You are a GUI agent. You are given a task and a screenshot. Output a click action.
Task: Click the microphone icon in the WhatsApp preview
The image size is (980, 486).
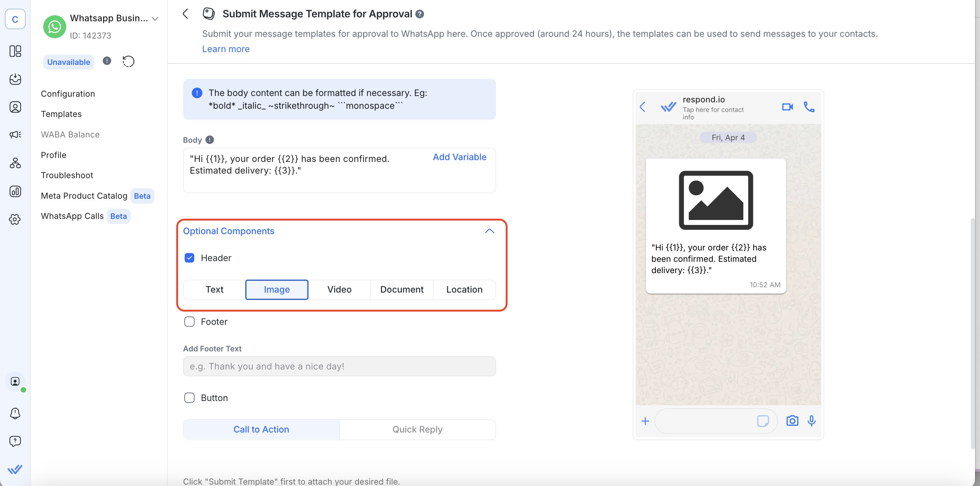tap(812, 421)
